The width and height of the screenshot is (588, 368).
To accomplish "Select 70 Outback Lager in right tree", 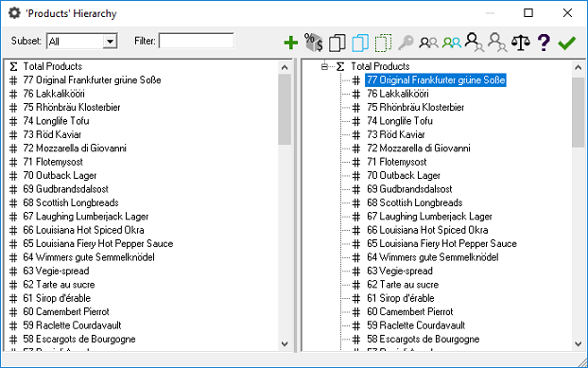I will (404, 176).
